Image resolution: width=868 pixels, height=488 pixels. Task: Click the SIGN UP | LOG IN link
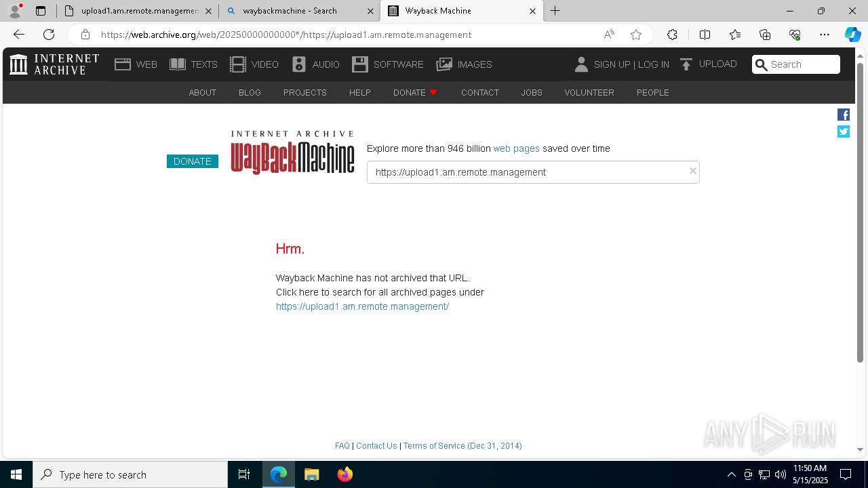(631, 64)
